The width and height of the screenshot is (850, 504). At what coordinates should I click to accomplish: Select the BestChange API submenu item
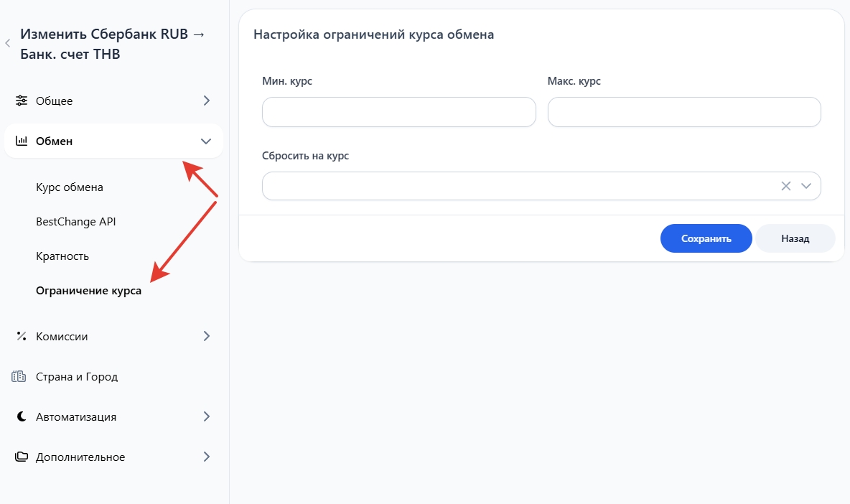click(75, 222)
